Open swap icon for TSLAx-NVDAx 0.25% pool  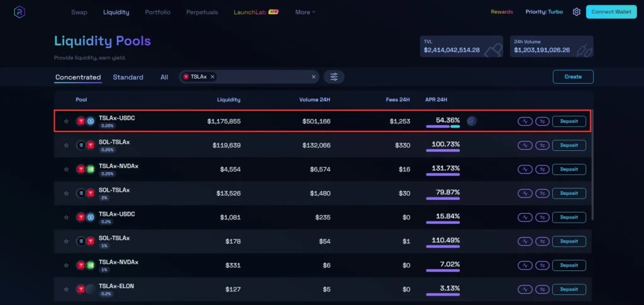(542, 169)
